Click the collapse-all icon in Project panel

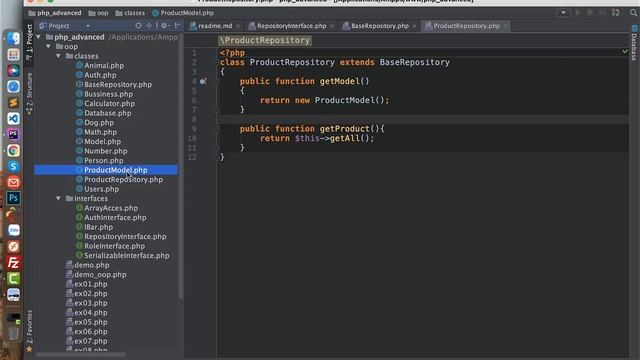pos(149,25)
